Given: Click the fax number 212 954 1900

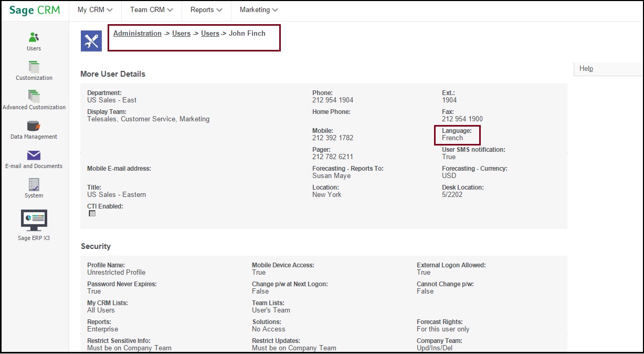Looking at the screenshot, I should (462, 119).
